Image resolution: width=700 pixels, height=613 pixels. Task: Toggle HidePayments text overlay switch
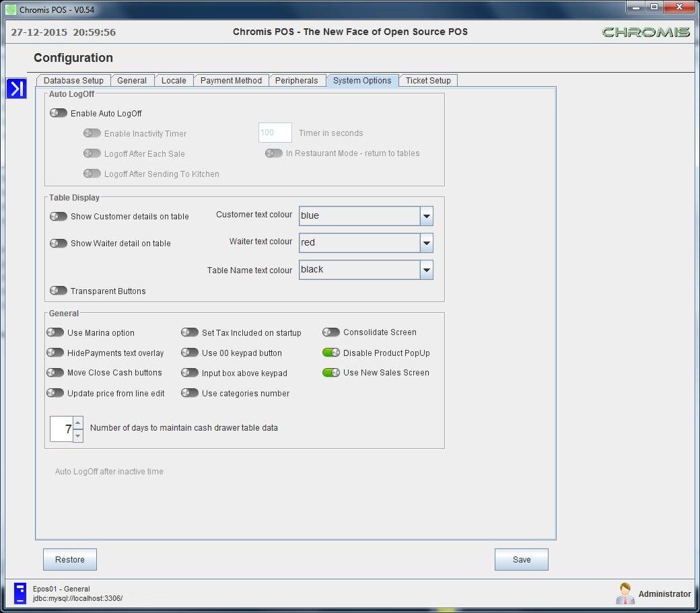pyautogui.click(x=55, y=353)
